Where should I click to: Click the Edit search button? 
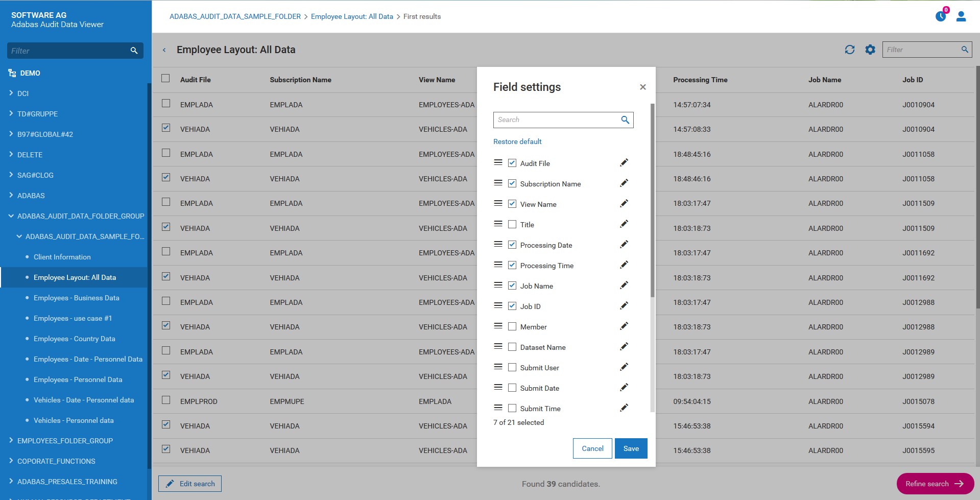[190, 484]
